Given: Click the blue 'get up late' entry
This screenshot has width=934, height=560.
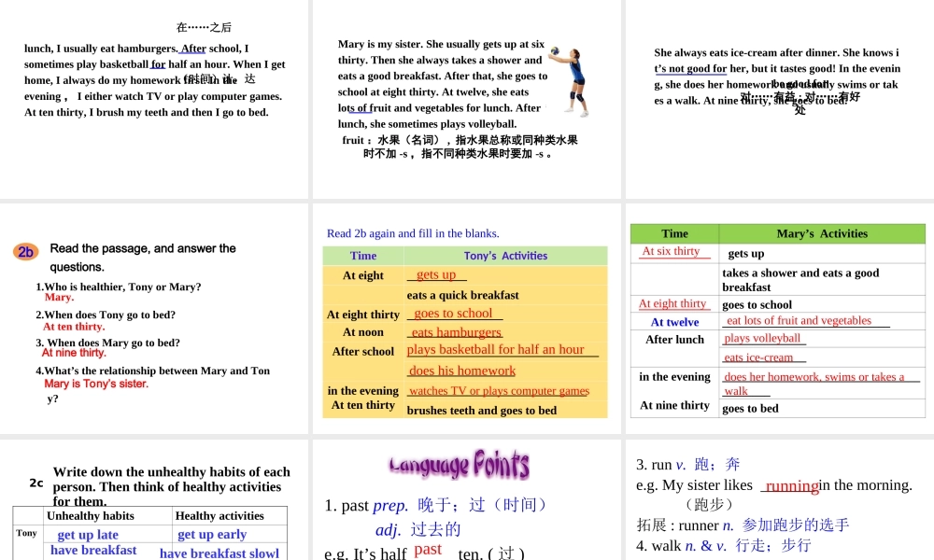Looking at the screenshot, I should coord(88,535).
